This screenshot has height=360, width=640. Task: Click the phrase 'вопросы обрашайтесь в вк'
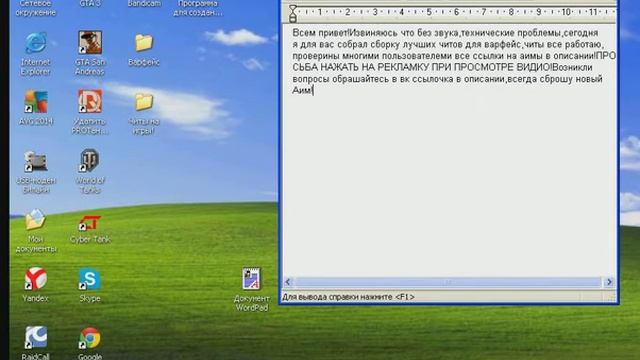351,79
